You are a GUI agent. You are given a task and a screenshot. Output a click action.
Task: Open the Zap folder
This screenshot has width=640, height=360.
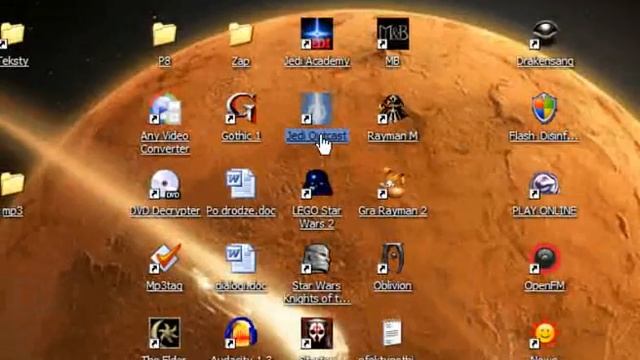(240, 34)
